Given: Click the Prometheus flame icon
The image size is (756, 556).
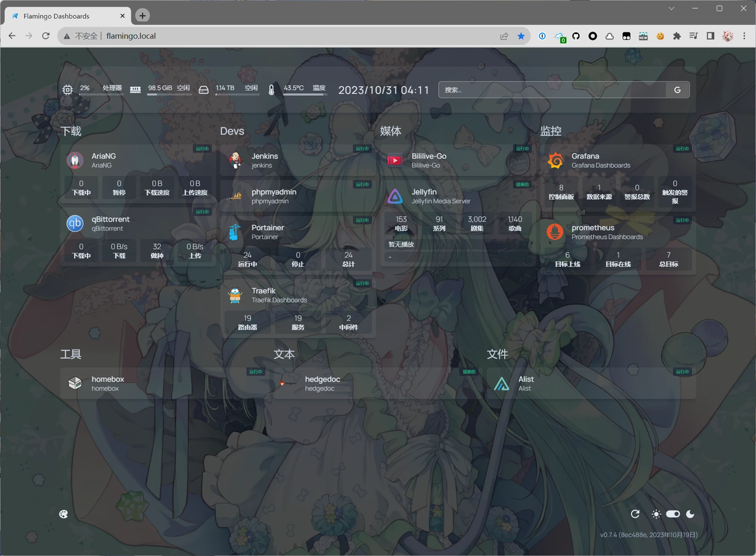Looking at the screenshot, I should point(555,232).
